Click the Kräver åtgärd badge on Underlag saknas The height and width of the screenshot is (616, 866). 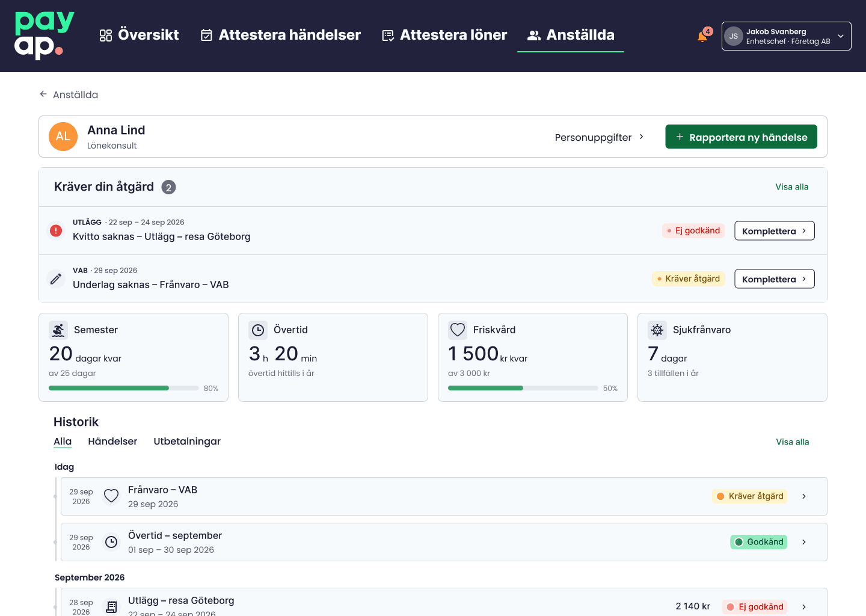point(689,279)
